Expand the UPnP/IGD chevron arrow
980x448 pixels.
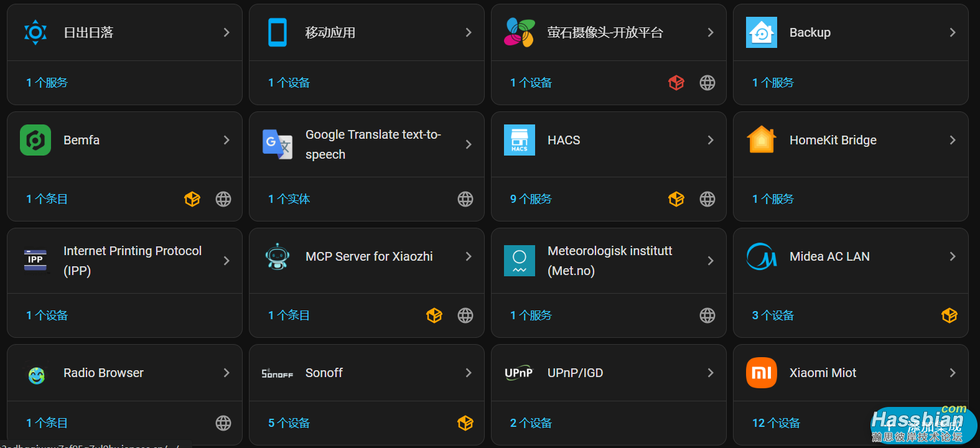(711, 373)
